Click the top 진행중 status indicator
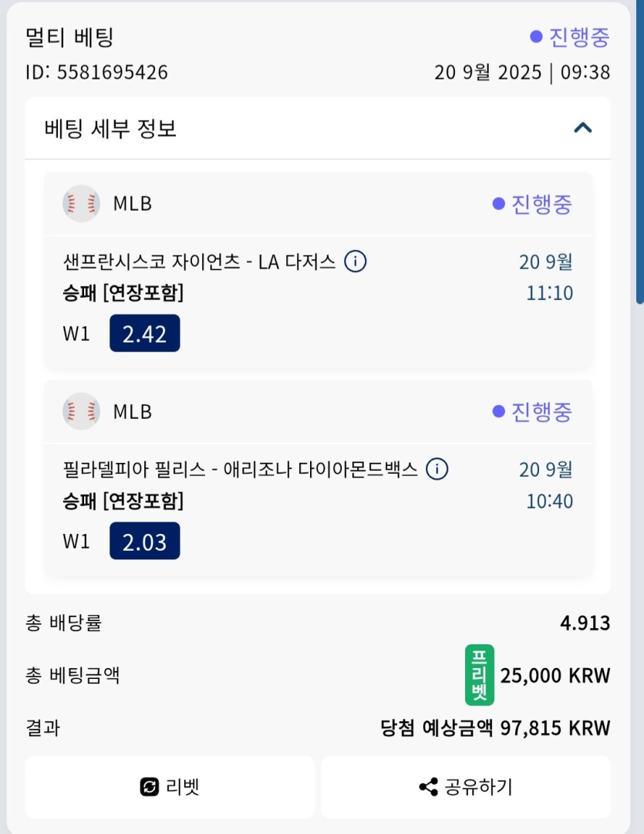This screenshot has height=834, width=644. coord(569,37)
